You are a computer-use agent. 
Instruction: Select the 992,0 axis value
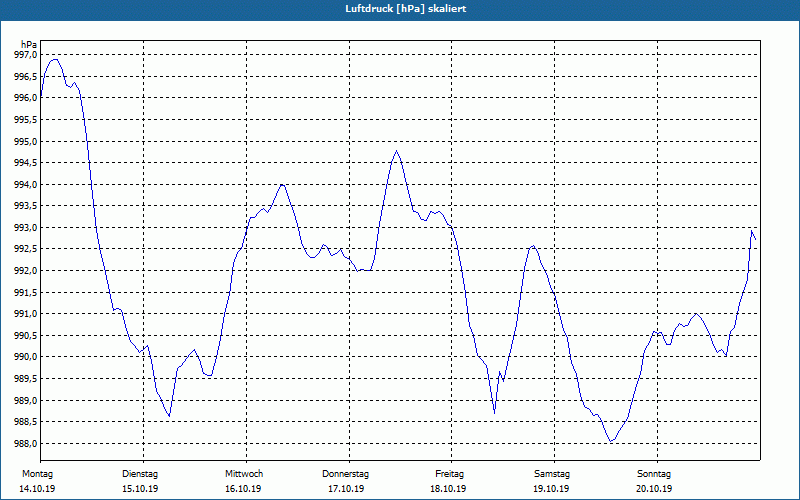coord(27,271)
